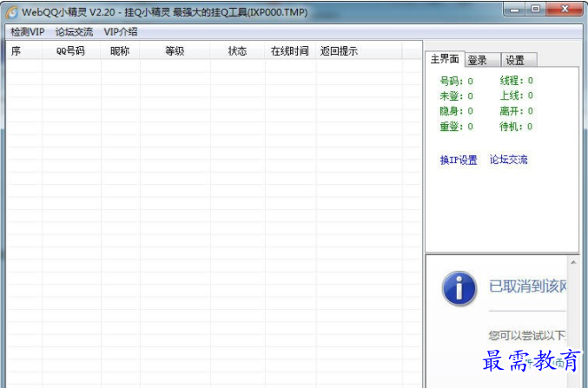This screenshot has height=388, width=588.
Task: Click the 离开: 0 counter text
Action: 516,111
